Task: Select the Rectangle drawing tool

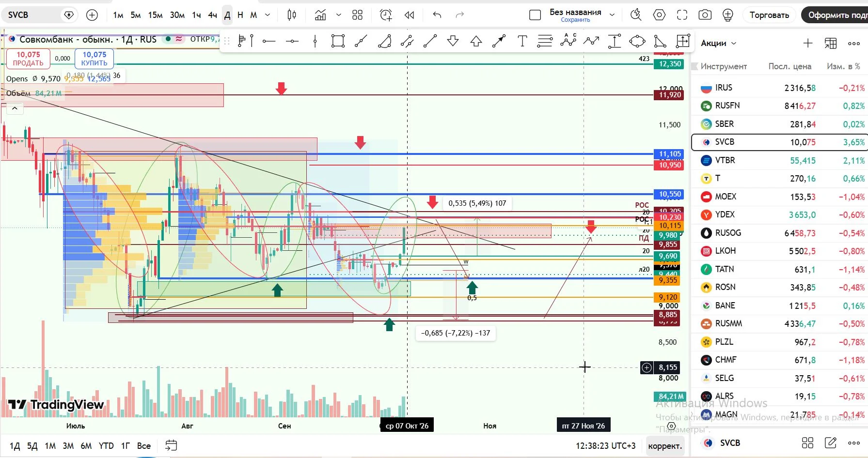Action: click(x=338, y=41)
